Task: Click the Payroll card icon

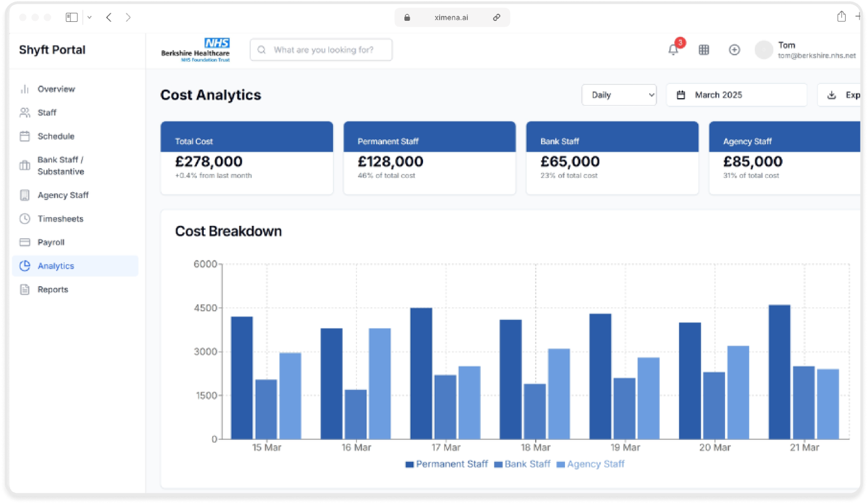Action: click(x=25, y=242)
